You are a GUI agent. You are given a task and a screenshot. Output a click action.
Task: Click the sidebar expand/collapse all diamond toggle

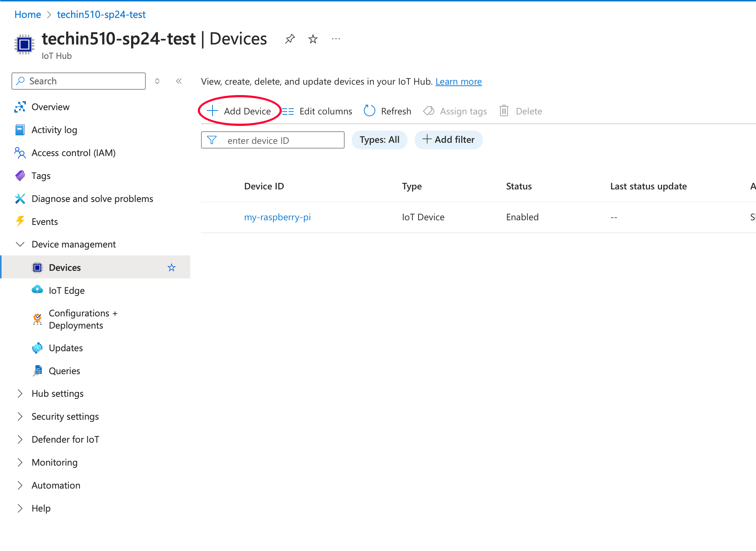pos(157,81)
